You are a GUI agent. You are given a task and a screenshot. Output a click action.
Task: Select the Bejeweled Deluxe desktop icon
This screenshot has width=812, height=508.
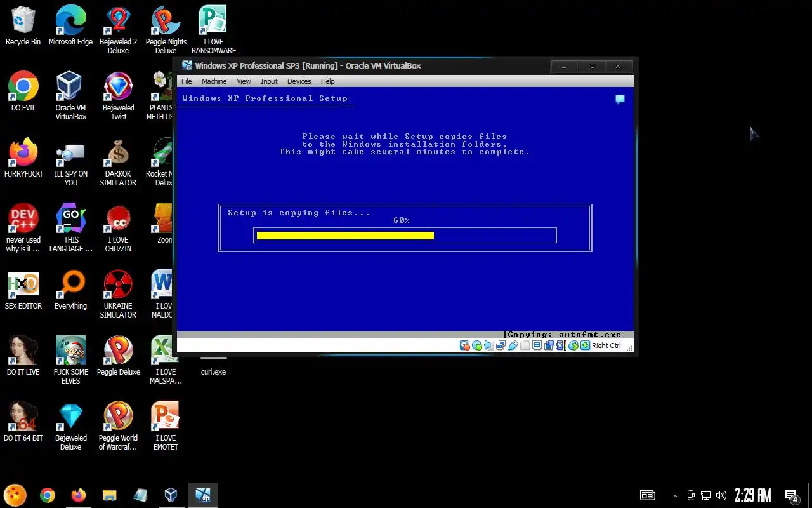70,427
